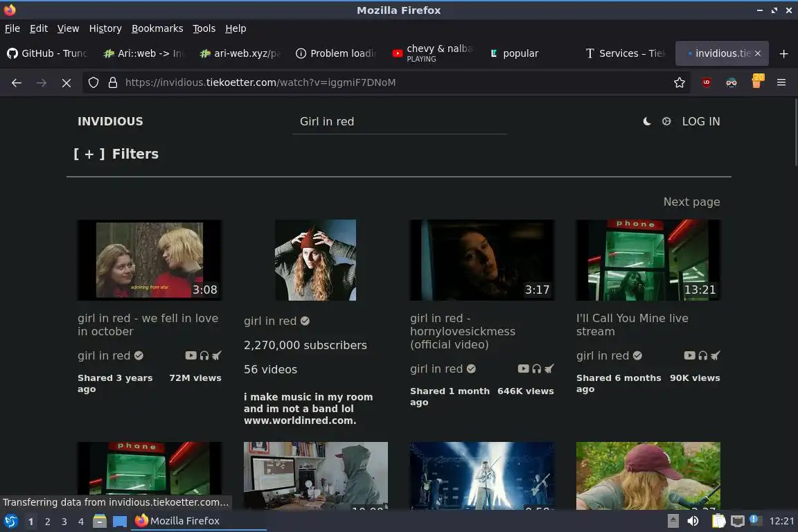Switch to the 'Problem loading' tab
798x532 pixels.
pyautogui.click(x=337, y=53)
